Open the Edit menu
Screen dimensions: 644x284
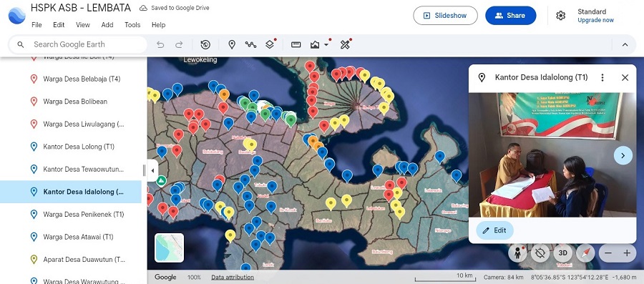(59, 24)
